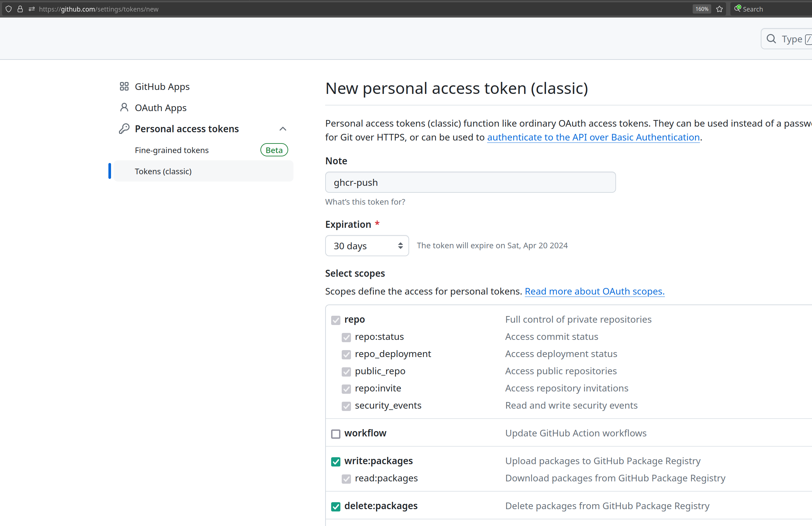The image size is (812, 526).
Task: Click the 160% zoom level indicator
Action: pos(702,9)
